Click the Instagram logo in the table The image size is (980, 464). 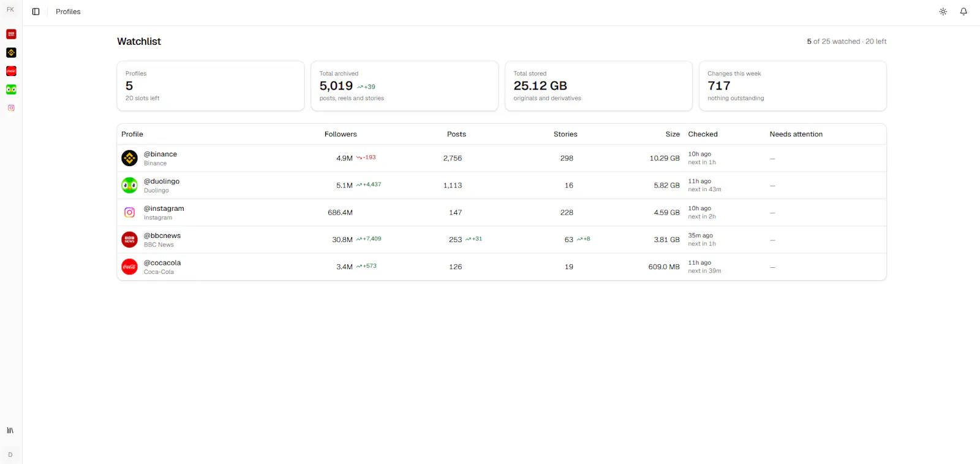pyautogui.click(x=129, y=213)
